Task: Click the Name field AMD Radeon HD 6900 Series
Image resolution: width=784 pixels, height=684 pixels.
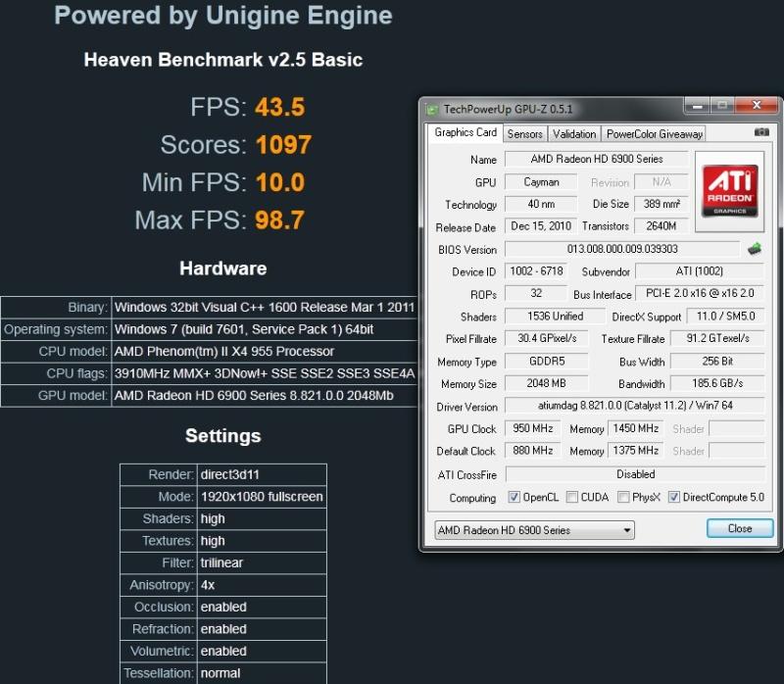Action: (x=597, y=159)
